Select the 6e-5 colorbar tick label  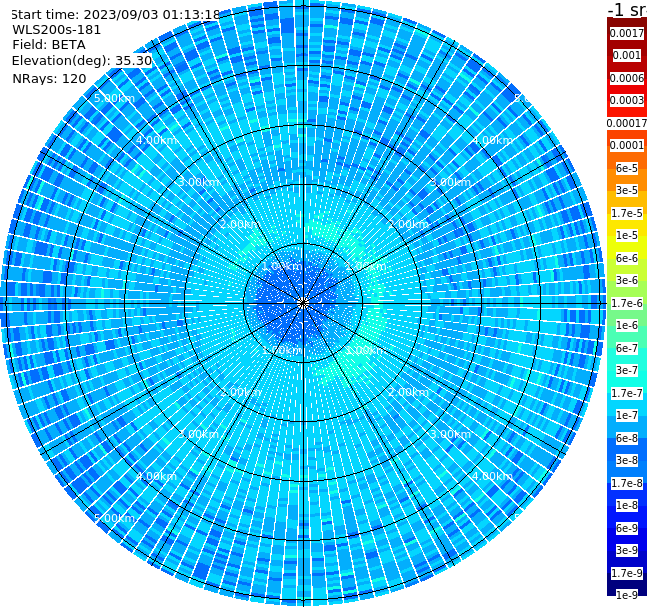click(x=627, y=168)
